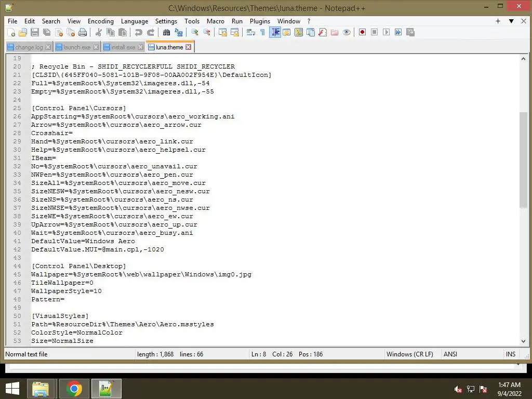Open Find with the binoculars icon

[x=166, y=32]
